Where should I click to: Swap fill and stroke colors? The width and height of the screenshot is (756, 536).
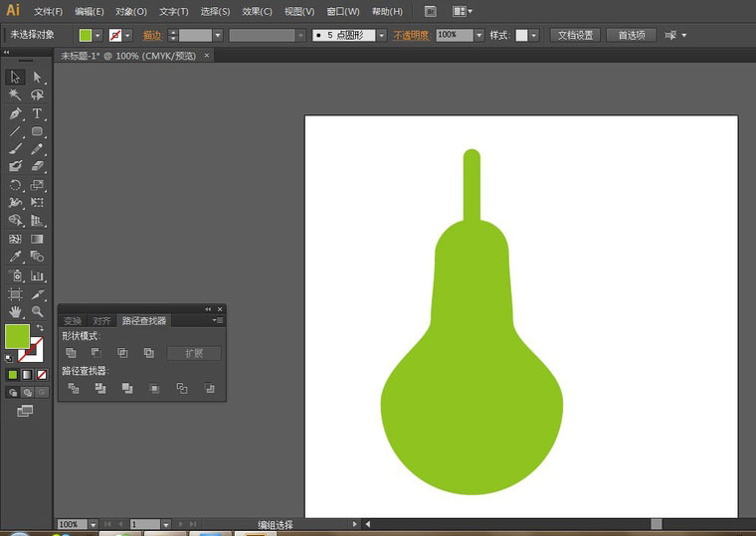(40, 328)
